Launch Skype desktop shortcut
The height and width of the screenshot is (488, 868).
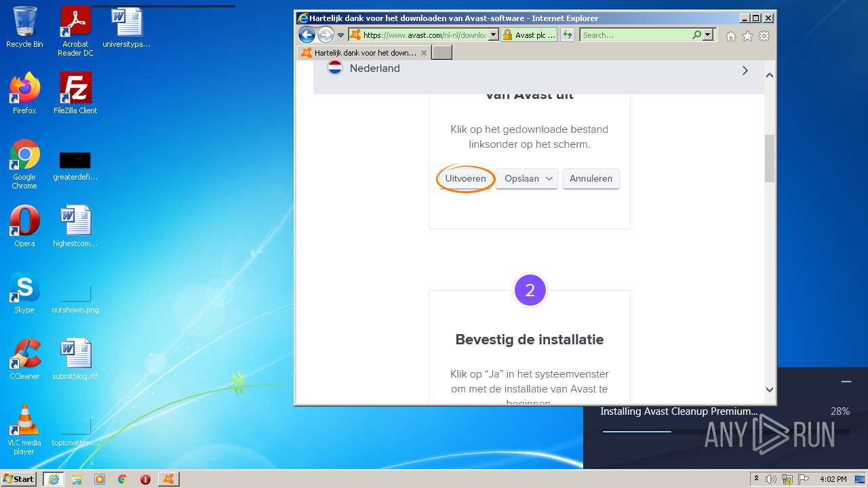[x=24, y=293]
